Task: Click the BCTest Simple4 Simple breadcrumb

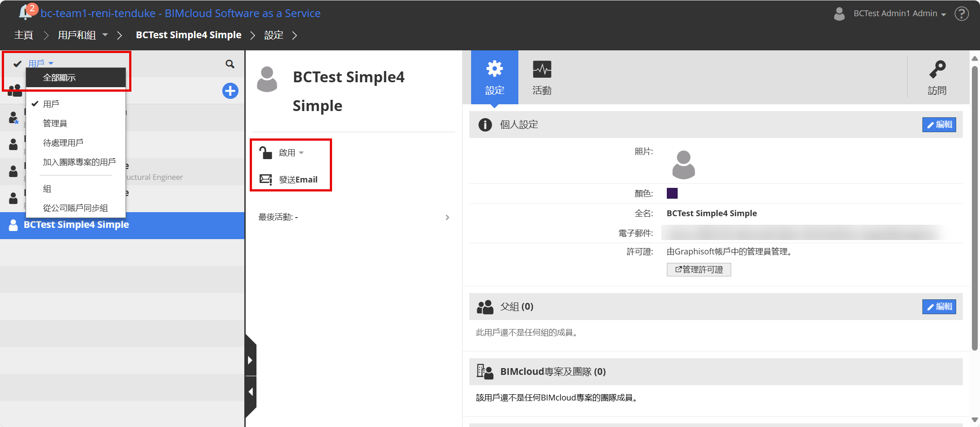Action: (189, 35)
